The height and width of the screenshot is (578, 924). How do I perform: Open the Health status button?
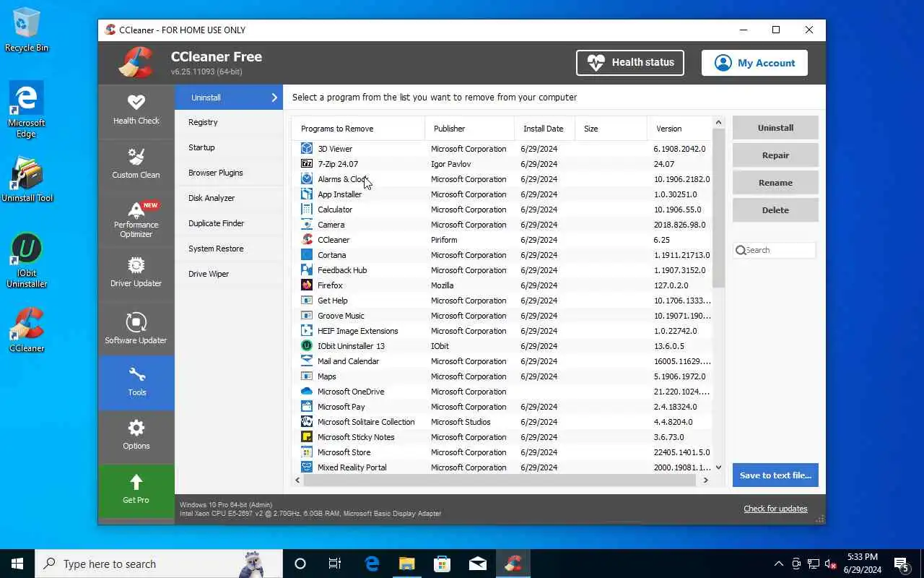pos(630,63)
